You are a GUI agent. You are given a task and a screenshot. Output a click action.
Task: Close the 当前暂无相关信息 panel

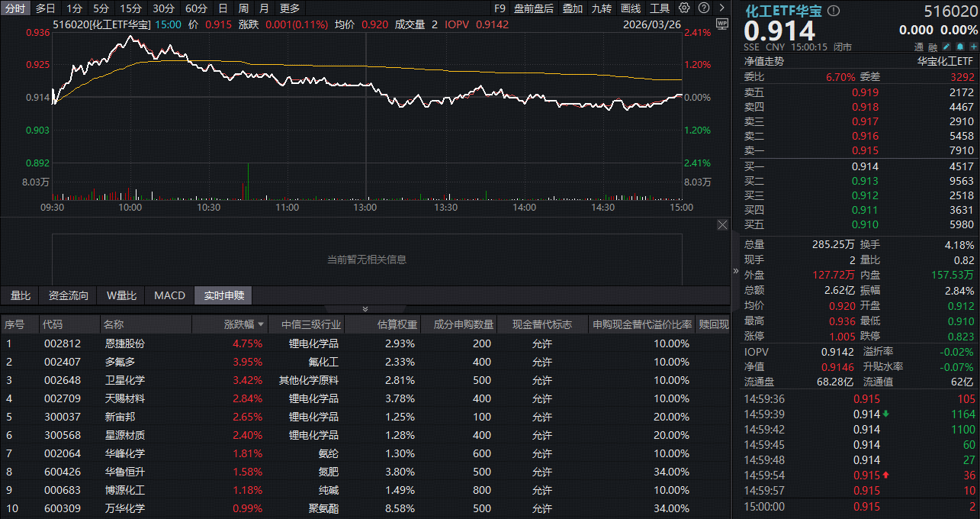[723, 224]
